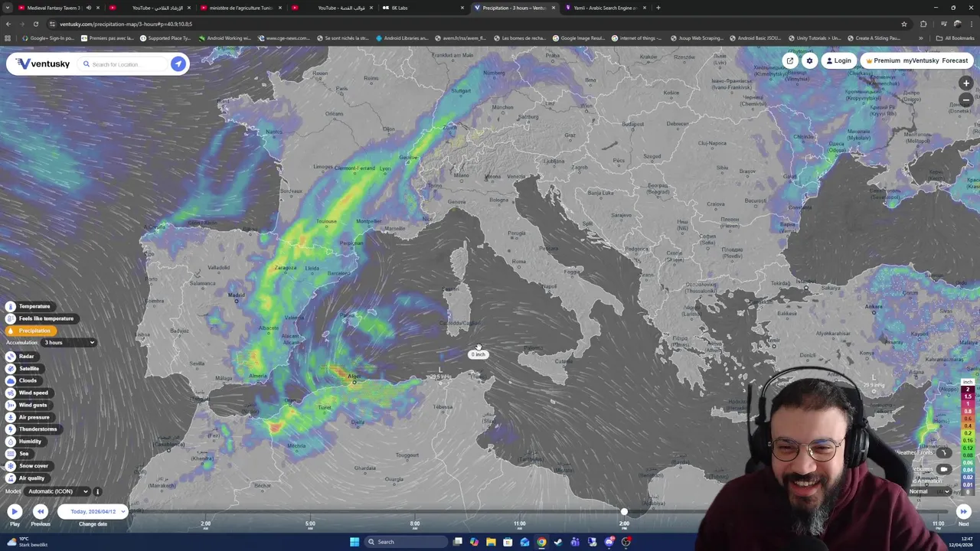
Task: Click the locate me arrow button
Action: (x=178, y=64)
